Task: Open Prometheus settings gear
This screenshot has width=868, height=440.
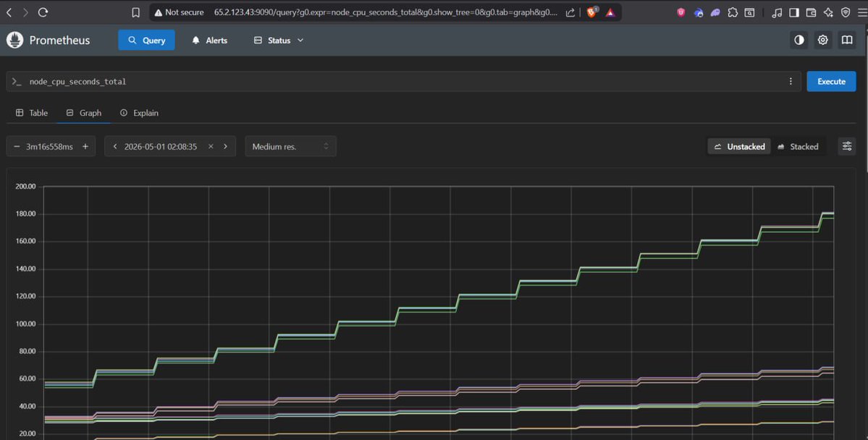Action: 822,40
